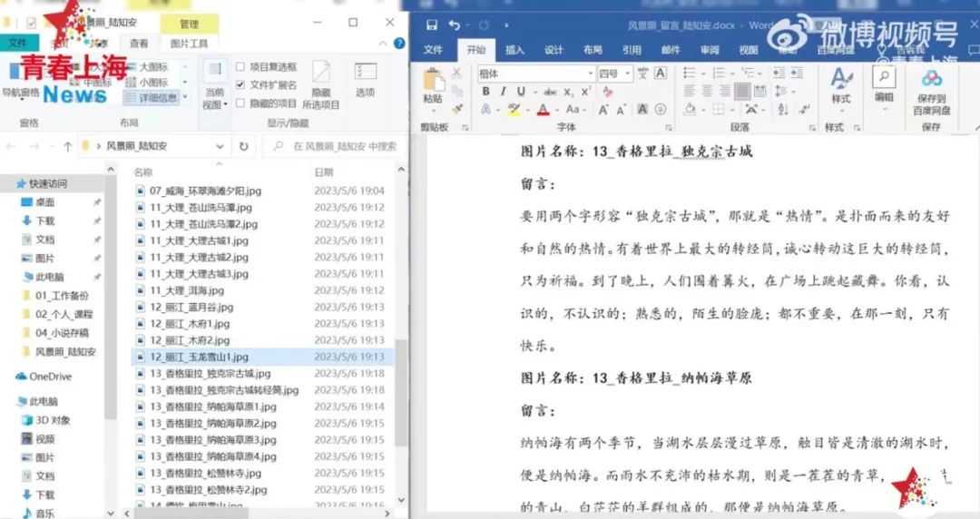980x519 pixels.
Task: Check the hidden items checkbox
Action: 240,103
